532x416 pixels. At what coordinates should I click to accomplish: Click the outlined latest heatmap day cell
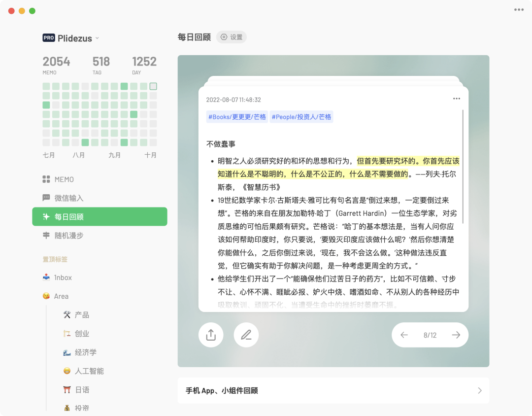click(153, 86)
